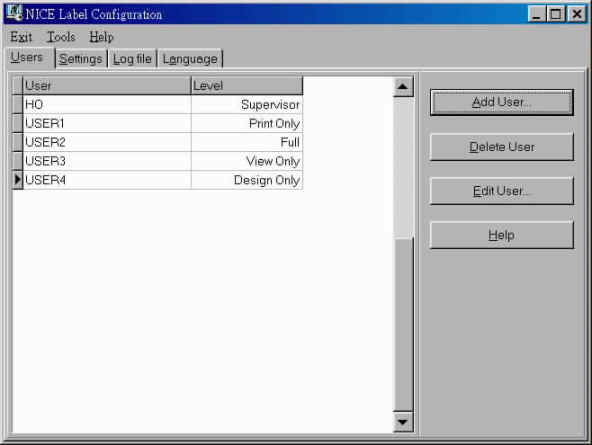This screenshot has width=592, height=445.
Task: Open the Help menu in menu bar
Action: coord(101,37)
